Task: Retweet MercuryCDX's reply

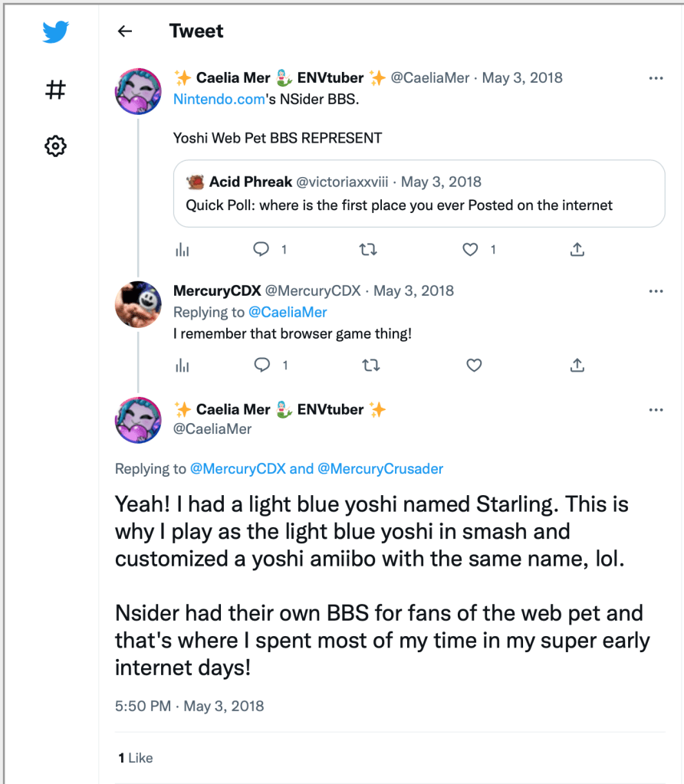Action: [370, 366]
